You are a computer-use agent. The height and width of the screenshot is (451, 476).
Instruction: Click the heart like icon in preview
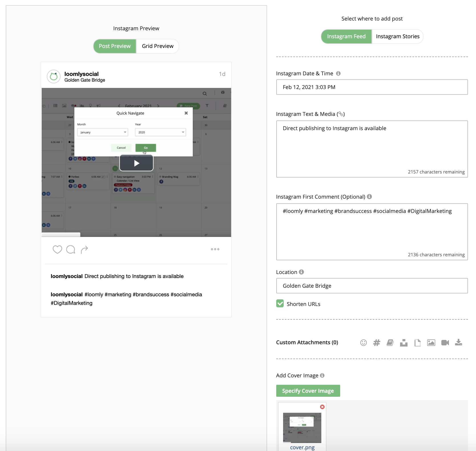tap(57, 249)
